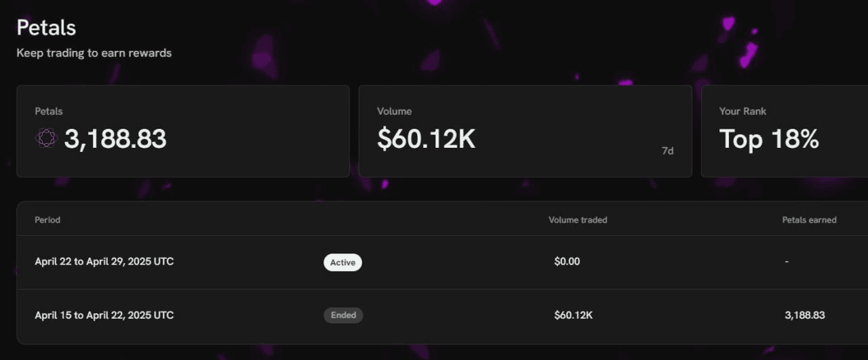This screenshot has height=360, width=868.
Task: Click the Petals card label
Action: click(49, 111)
